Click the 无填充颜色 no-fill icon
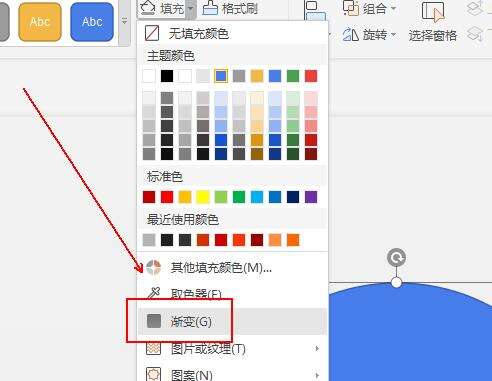Image resolution: width=492 pixels, height=381 pixels. pos(152,33)
